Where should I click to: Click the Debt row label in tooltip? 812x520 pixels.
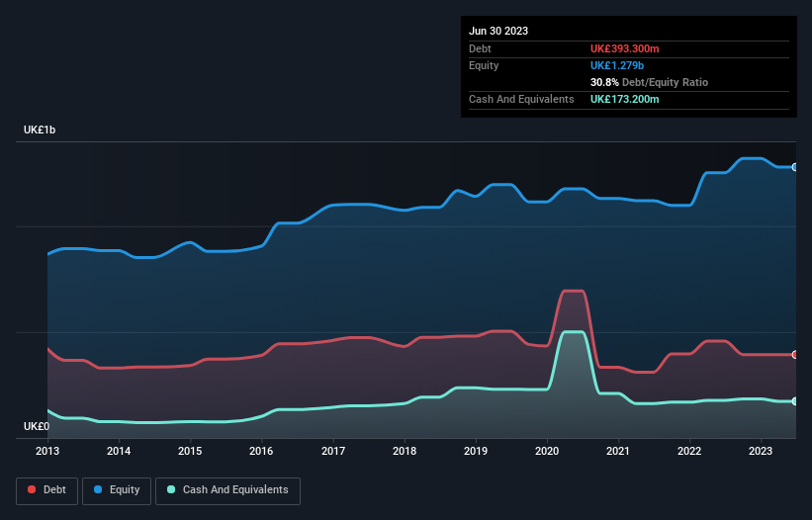(x=480, y=48)
